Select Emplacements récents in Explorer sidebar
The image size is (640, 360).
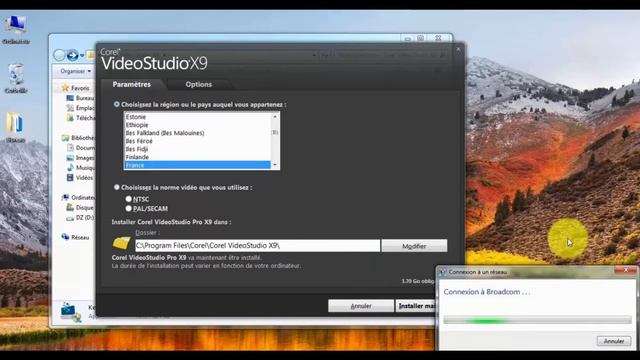[85, 108]
